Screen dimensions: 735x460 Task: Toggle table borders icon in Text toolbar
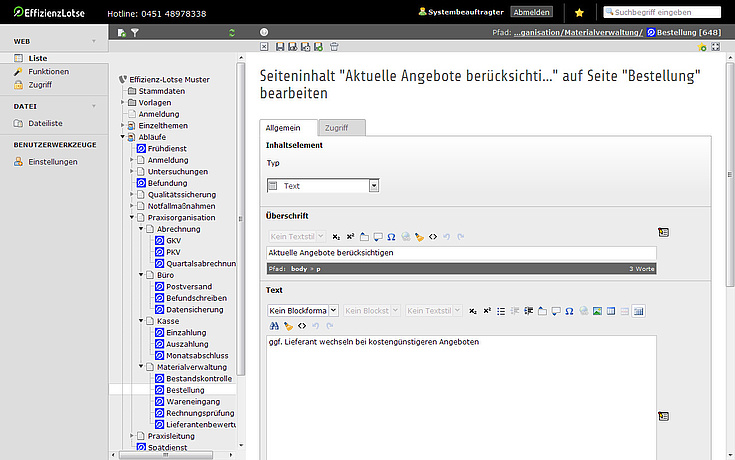click(638, 311)
